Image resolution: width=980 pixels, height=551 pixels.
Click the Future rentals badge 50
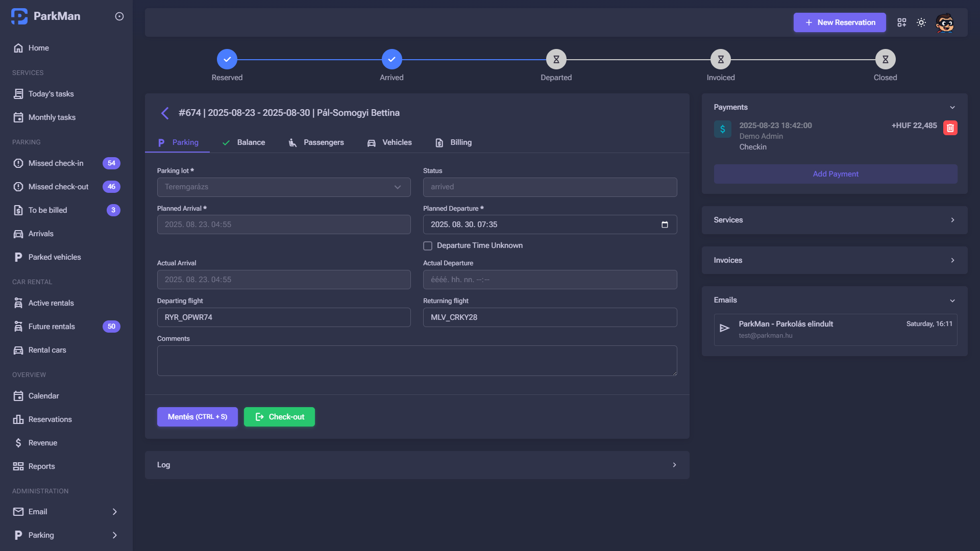111,327
